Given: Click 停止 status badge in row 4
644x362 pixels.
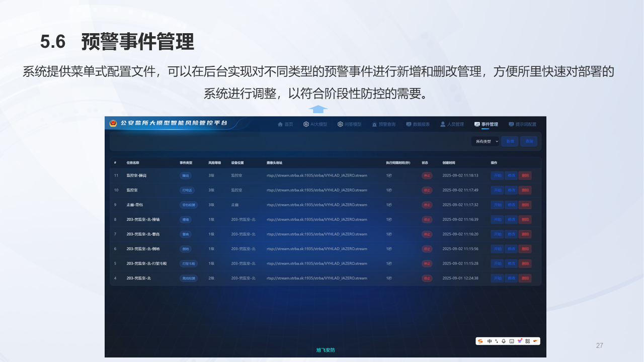Looking at the screenshot, I should click(427, 278).
